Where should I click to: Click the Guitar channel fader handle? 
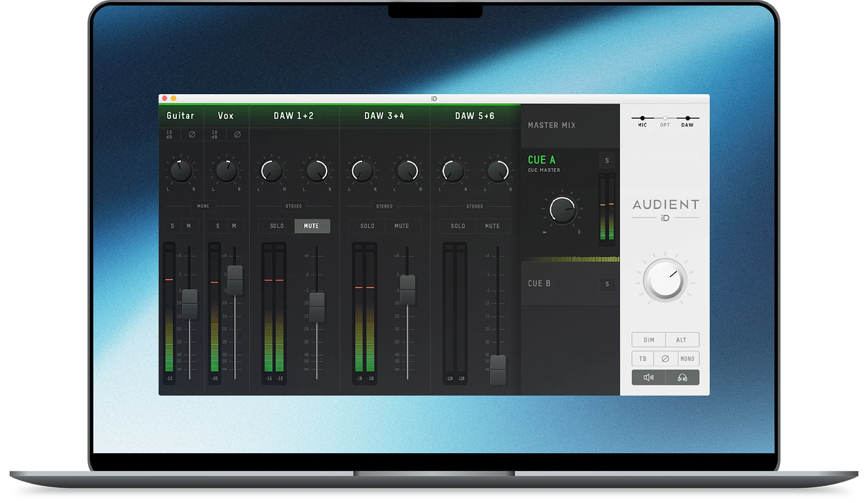(190, 304)
